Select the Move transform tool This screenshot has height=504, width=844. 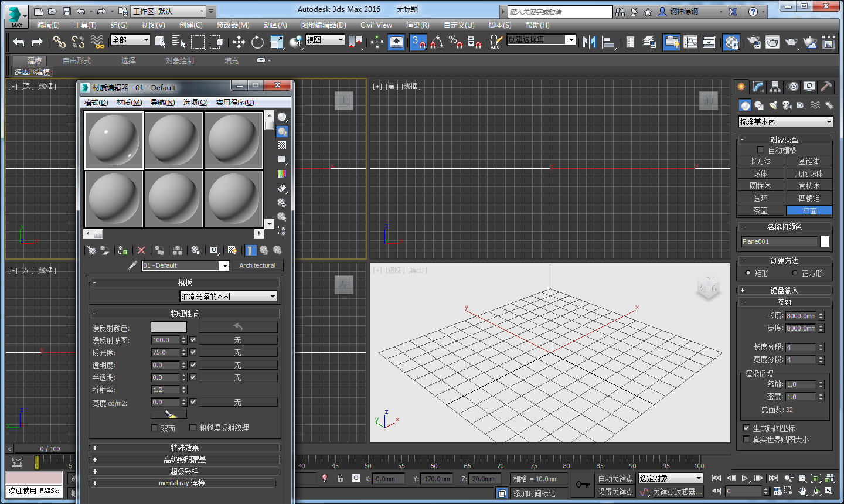pyautogui.click(x=239, y=42)
